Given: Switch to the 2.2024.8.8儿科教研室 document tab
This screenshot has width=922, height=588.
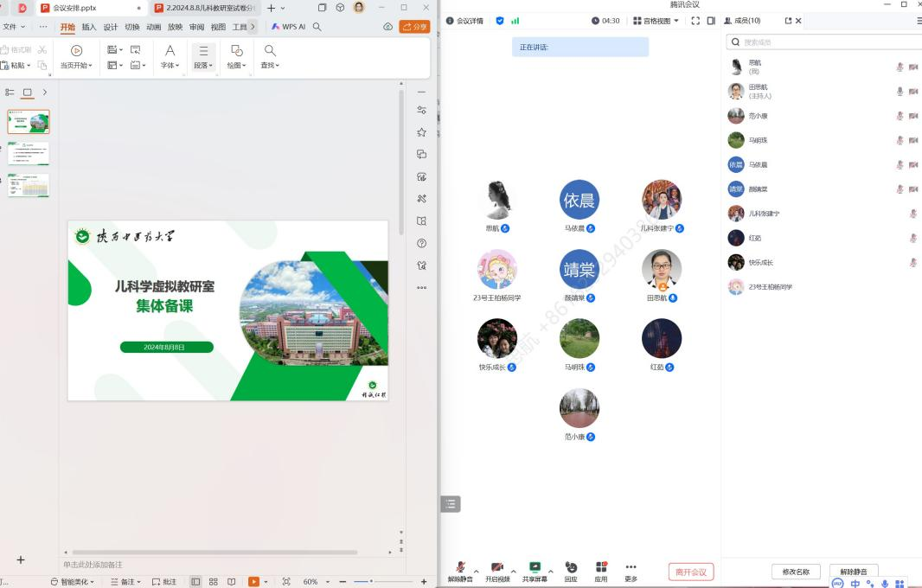Looking at the screenshot, I should coord(205,8).
